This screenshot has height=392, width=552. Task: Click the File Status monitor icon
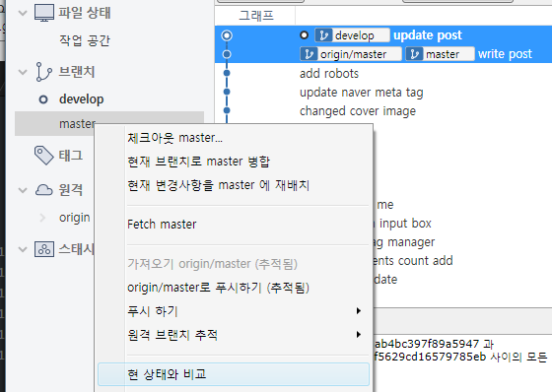pyautogui.click(x=44, y=13)
